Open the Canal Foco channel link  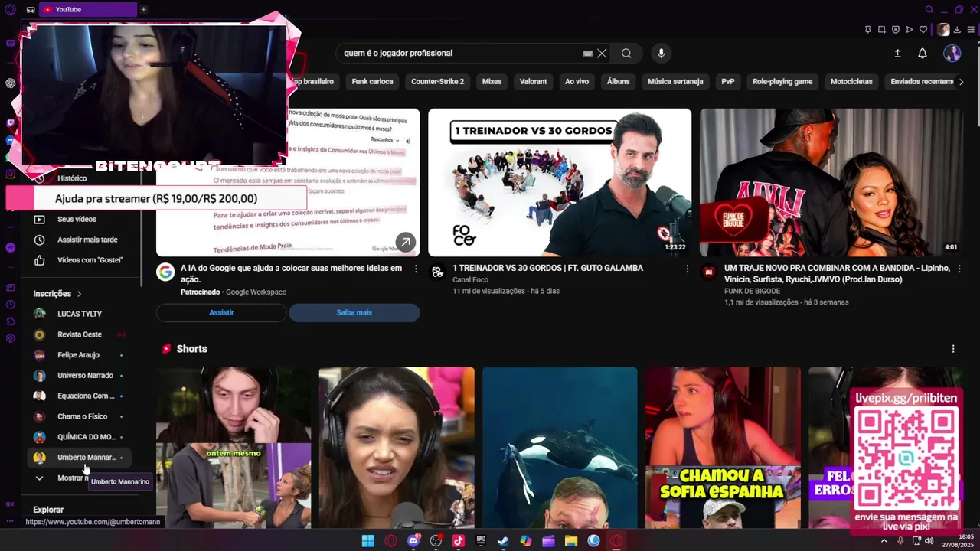470,280
